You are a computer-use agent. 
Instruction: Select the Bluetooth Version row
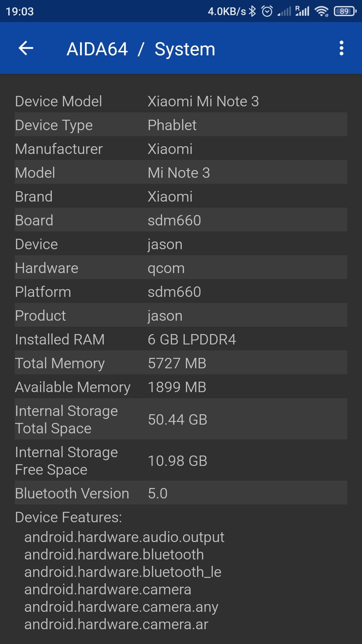tap(134, 493)
